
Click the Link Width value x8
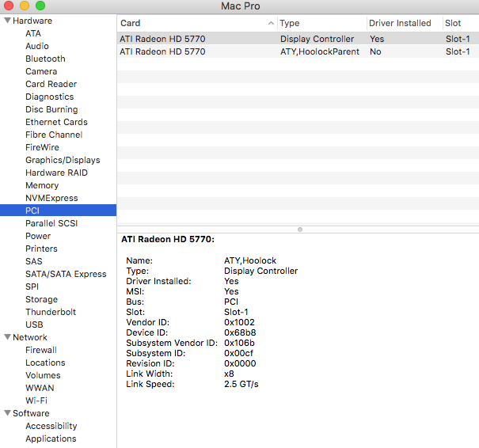coord(229,374)
